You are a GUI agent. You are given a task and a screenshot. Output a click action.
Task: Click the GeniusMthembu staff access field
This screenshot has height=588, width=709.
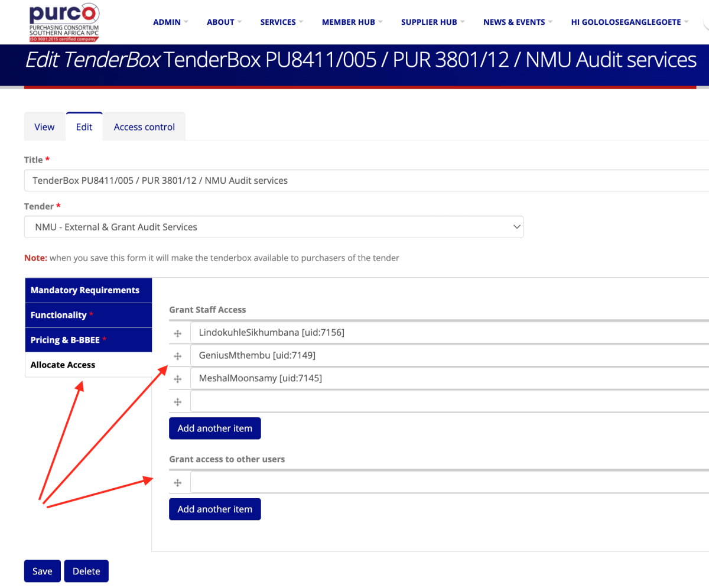point(449,356)
